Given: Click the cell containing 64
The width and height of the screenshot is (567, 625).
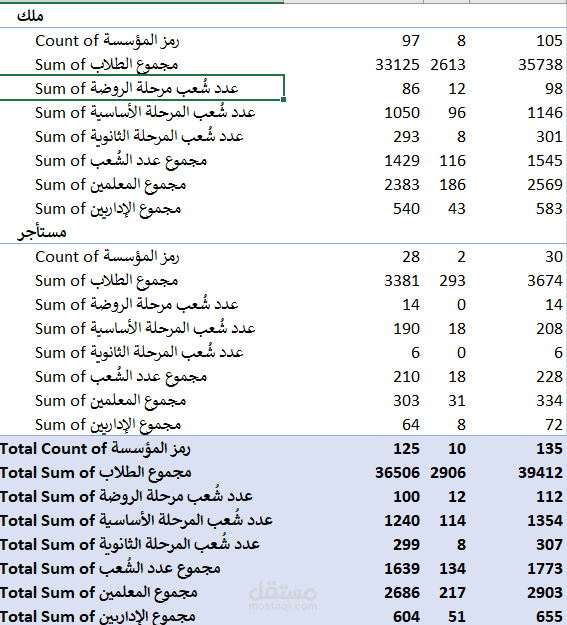Looking at the screenshot, I should [411, 425].
